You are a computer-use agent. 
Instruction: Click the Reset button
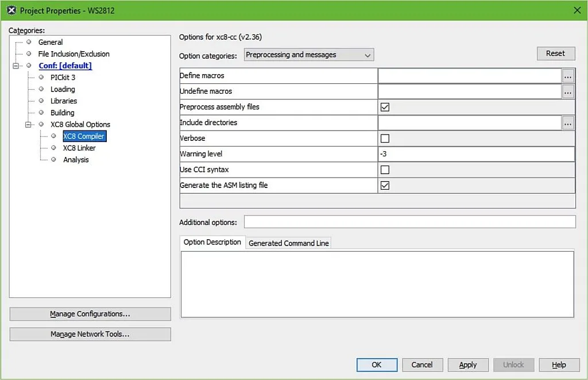click(555, 53)
